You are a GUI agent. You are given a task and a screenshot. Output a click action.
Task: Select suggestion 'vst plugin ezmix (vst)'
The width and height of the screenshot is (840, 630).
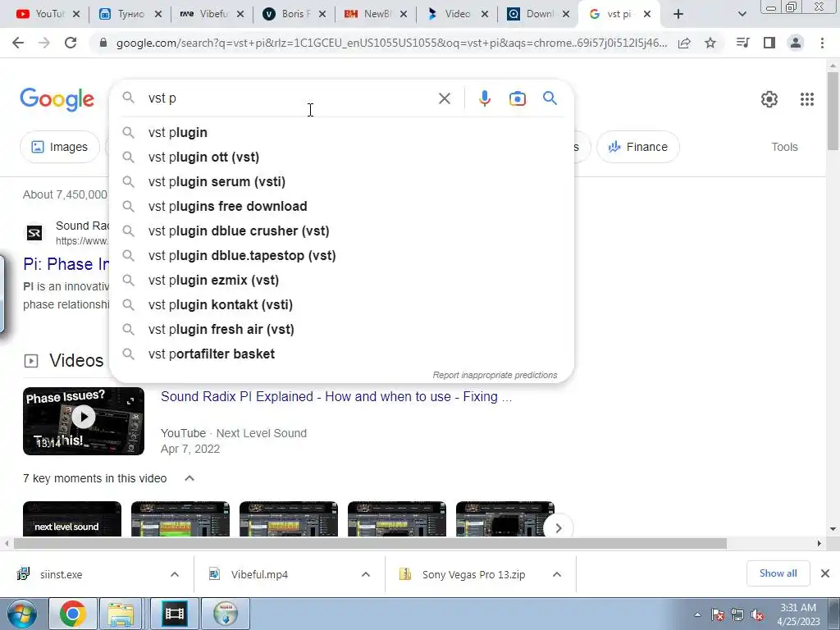[x=341, y=281]
